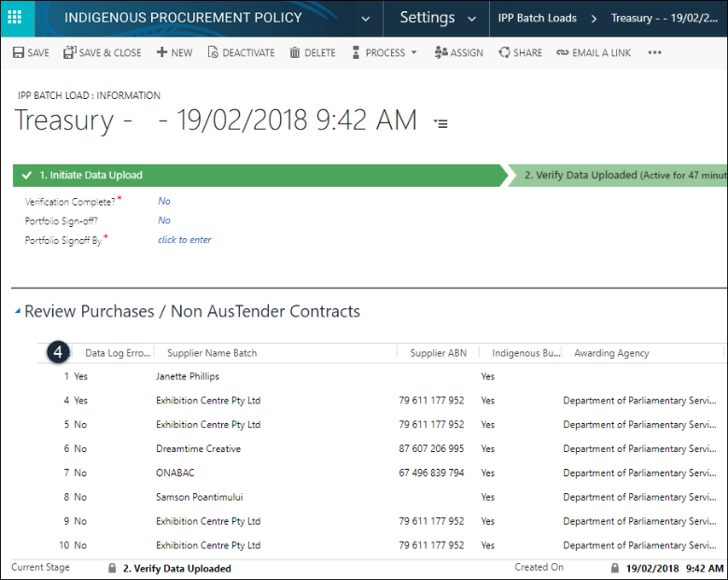This screenshot has height=580, width=728.
Task: Select the Initiate Data Upload stage
Action: [x=260, y=176]
